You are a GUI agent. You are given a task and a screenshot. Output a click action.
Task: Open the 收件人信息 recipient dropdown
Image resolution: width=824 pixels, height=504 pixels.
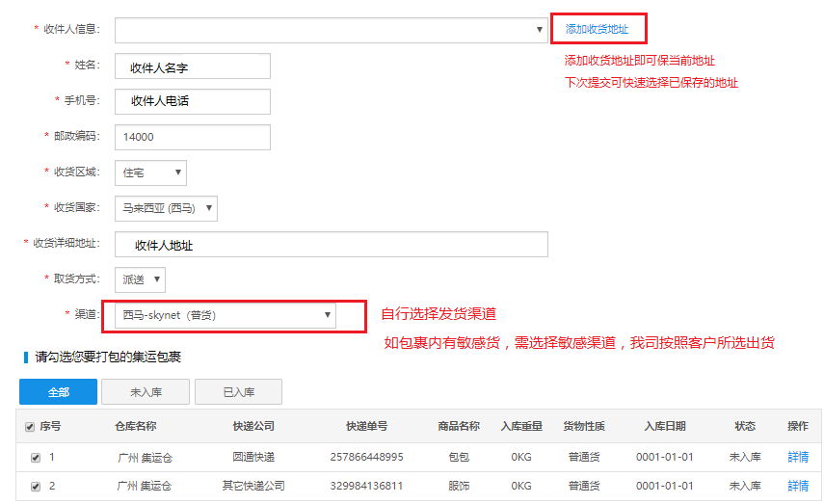pos(331,30)
